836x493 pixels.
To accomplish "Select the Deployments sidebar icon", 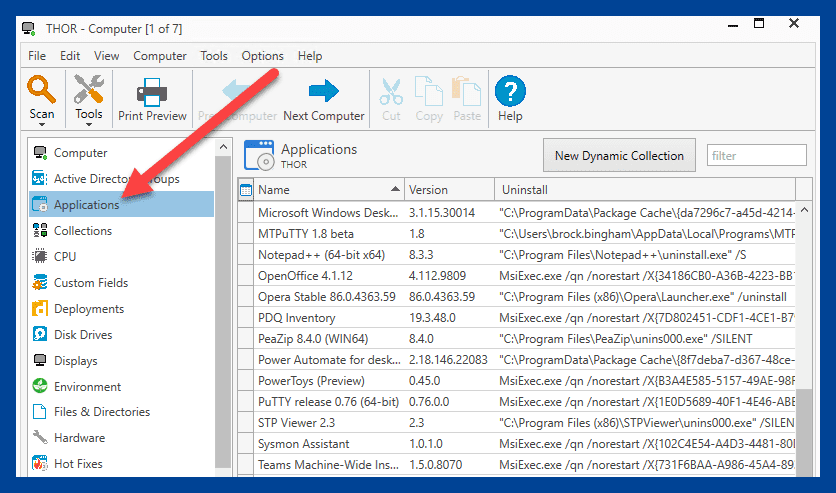I will pyautogui.click(x=40, y=309).
